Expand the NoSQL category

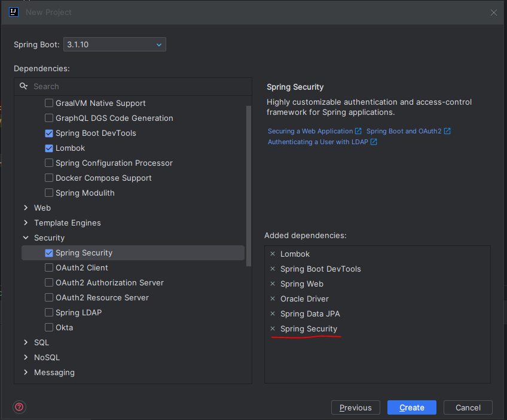(26, 357)
